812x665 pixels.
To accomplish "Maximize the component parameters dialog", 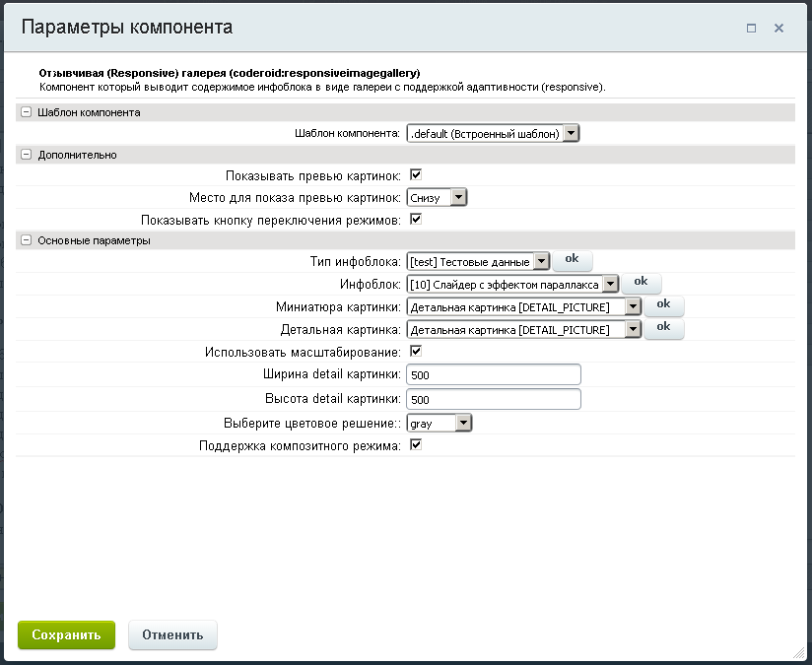I will (x=751, y=29).
